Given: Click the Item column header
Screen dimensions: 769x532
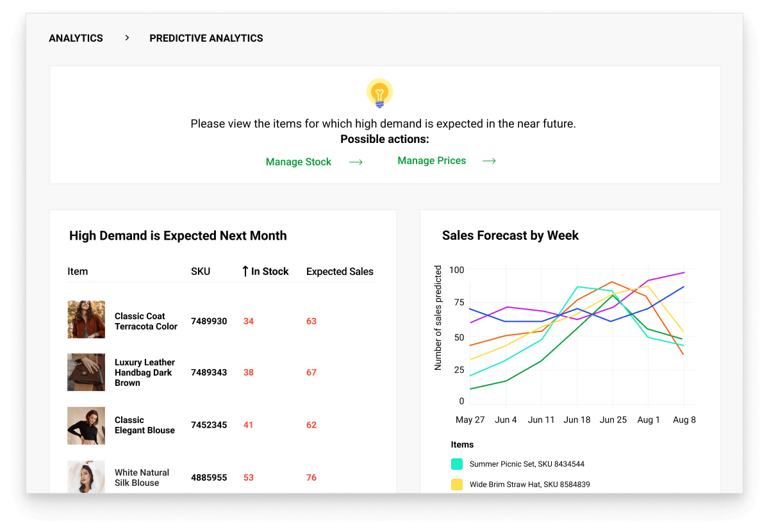Looking at the screenshot, I should pyautogui.click(x=78, y=272).
